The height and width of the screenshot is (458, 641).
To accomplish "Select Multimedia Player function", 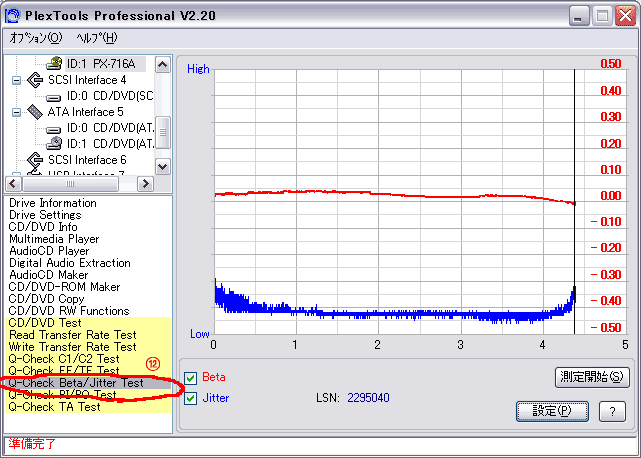I will tap(54, 239).
